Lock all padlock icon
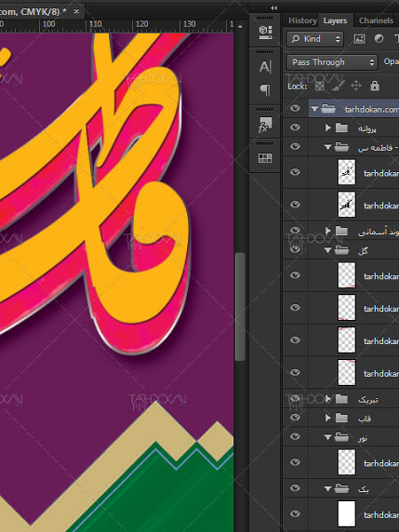 [x=374, y=86]
